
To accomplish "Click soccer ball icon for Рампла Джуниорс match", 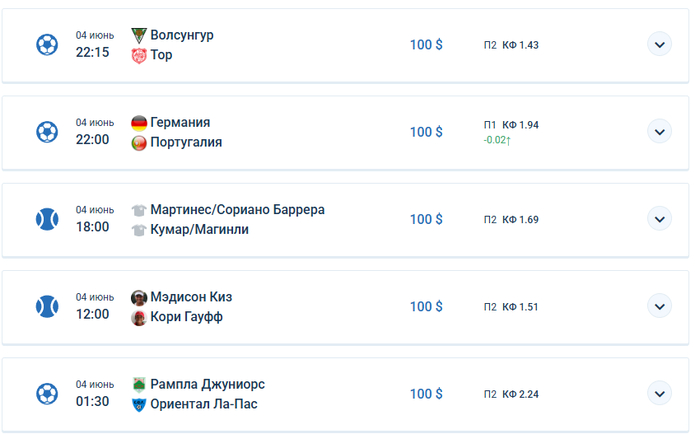I will (x=47, y=393).
